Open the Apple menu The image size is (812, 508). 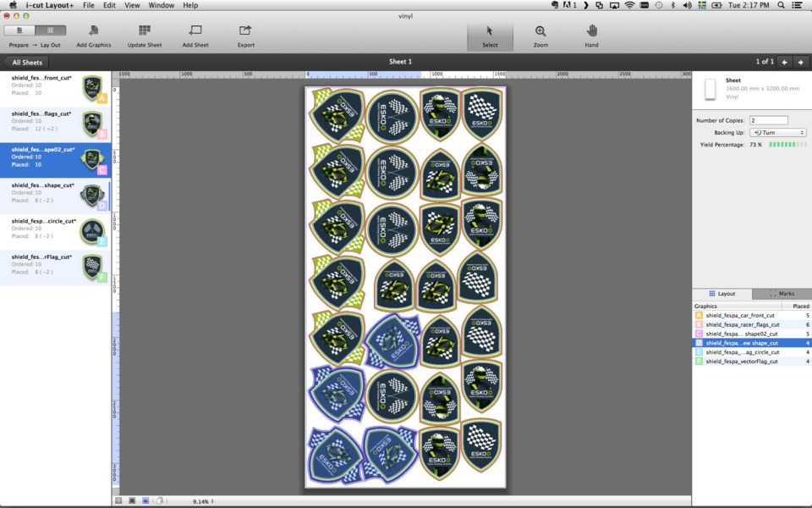(13, 5)
